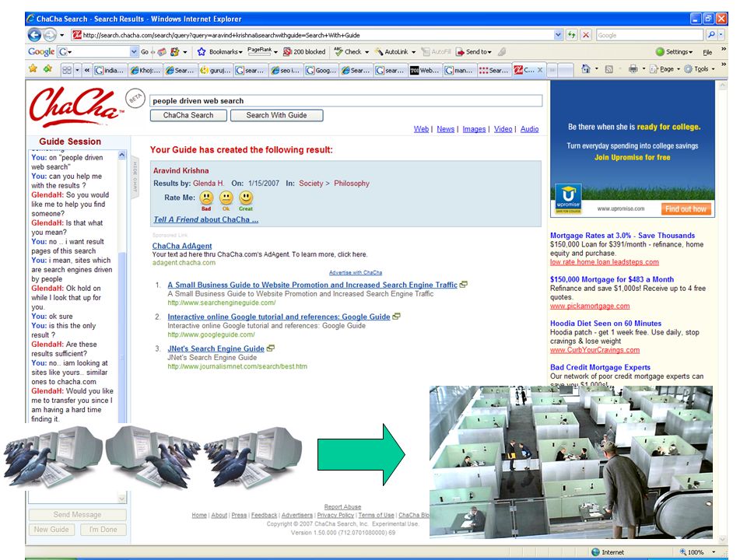This screenshot has width=747, height=560.
Task: Rate the guide with the Great smiley face
Action: tap(246, 198)
